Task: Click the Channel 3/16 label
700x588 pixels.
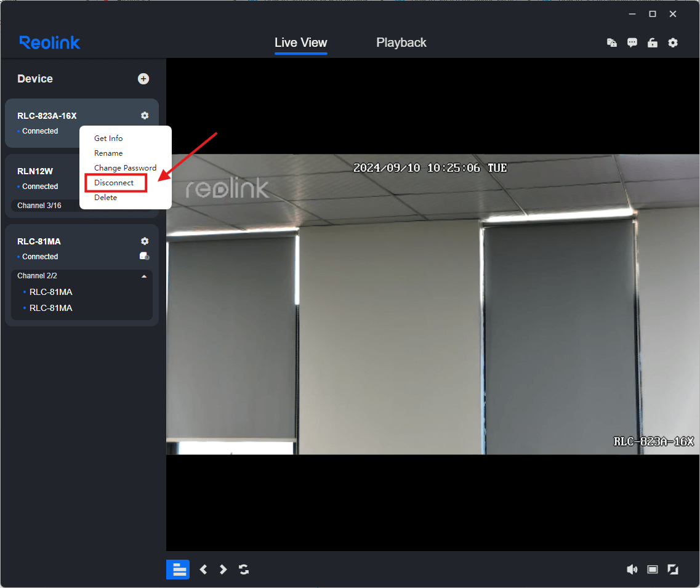Action: [x=39, y=206]
